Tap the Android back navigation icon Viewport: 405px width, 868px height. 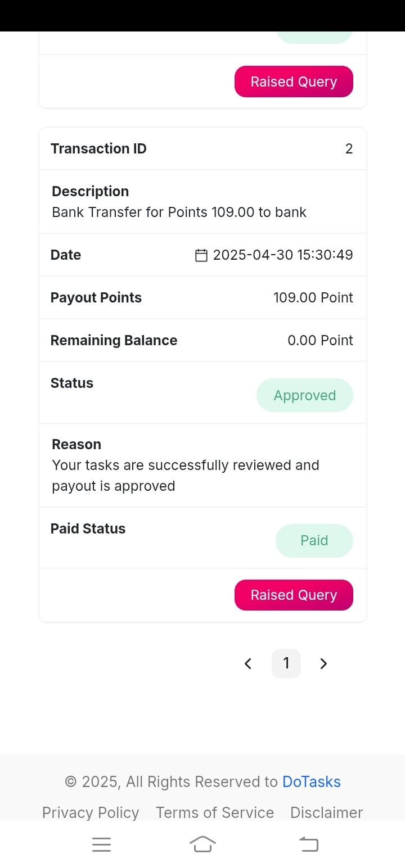(308, 844)
